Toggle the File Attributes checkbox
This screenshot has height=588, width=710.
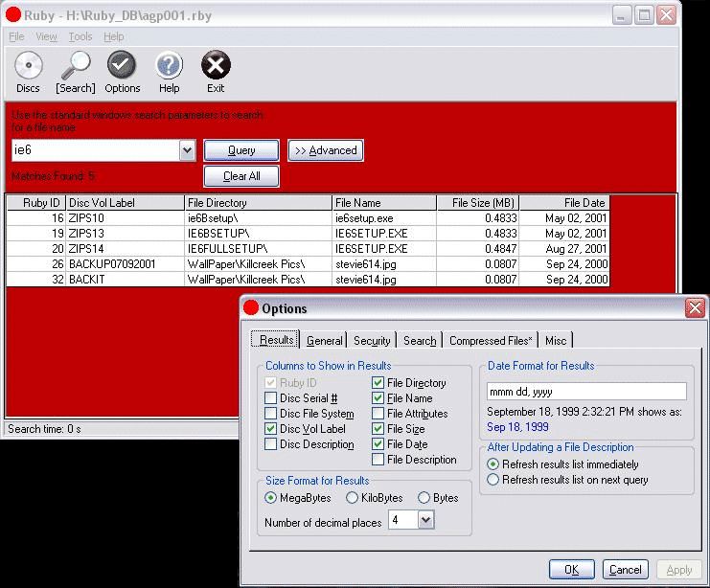pyautogui.click(x=378, y=414)
